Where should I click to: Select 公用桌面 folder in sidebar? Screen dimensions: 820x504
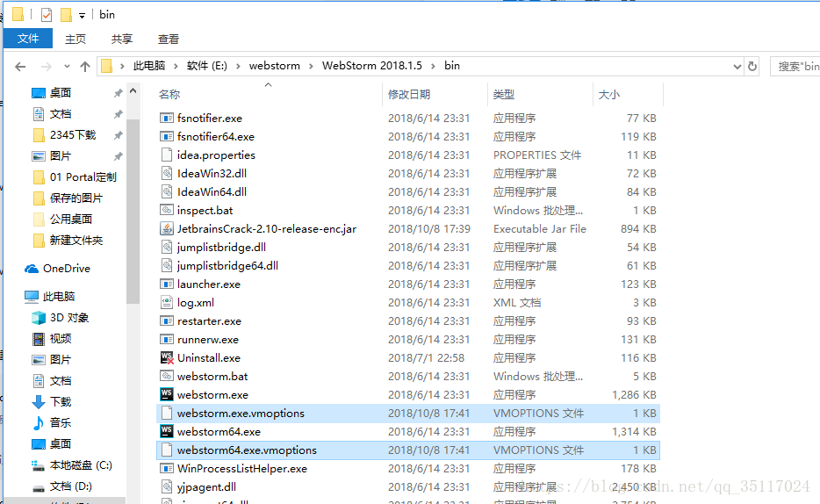[x=70, y=219]
